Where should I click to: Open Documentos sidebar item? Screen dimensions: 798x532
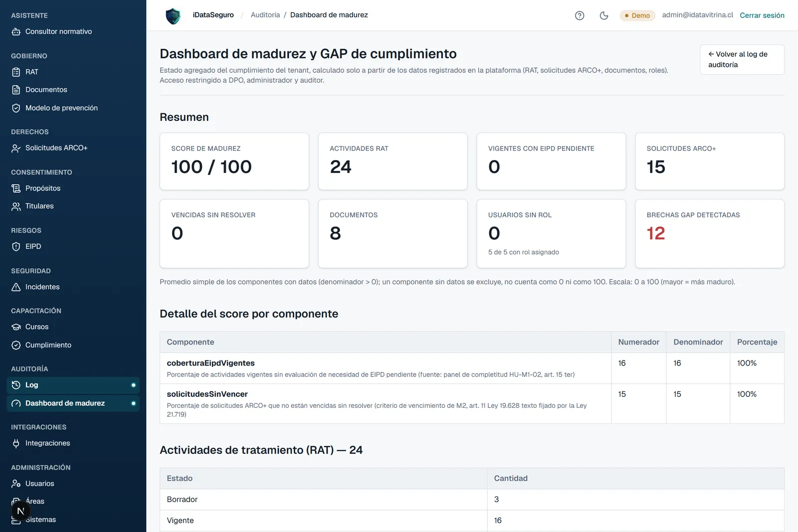point(73,90)
